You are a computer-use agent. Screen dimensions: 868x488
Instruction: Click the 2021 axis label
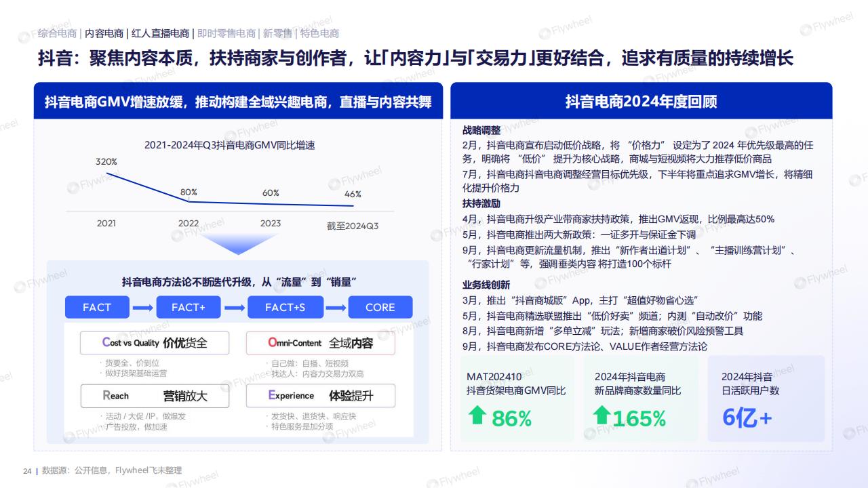[106, 223]
